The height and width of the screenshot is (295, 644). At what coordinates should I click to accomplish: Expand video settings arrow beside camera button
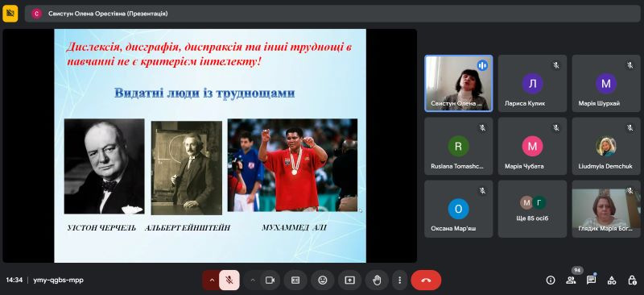click(253, 280)
